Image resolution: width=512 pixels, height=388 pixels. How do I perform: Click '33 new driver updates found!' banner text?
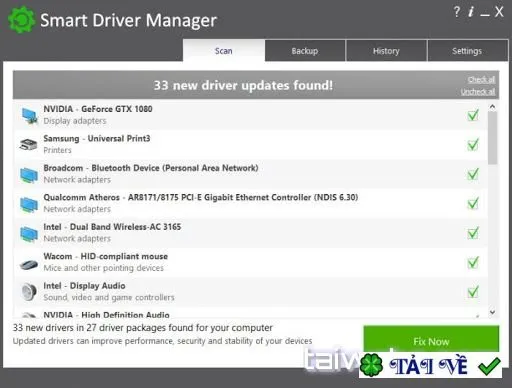(x=243, y=85)
